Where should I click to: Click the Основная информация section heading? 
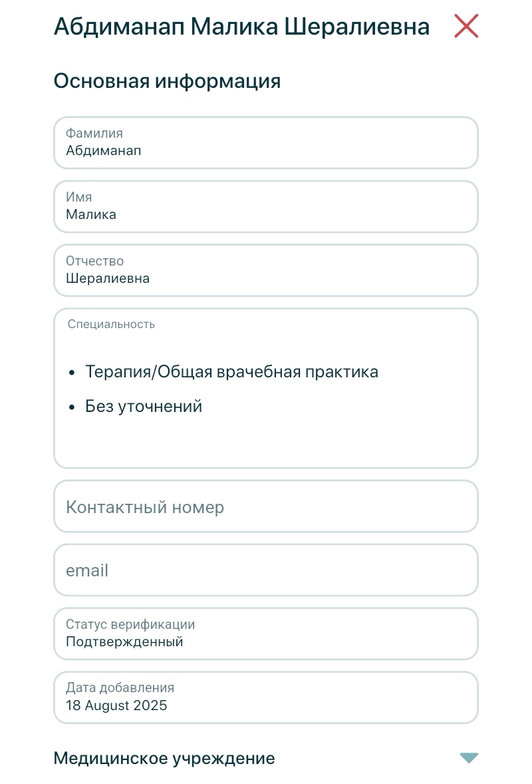coord(168,81)
